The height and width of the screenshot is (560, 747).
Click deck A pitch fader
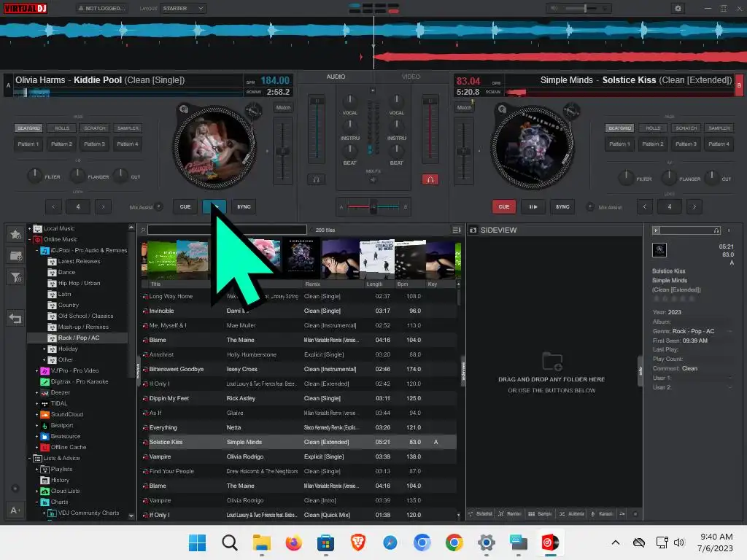(282, 151)
